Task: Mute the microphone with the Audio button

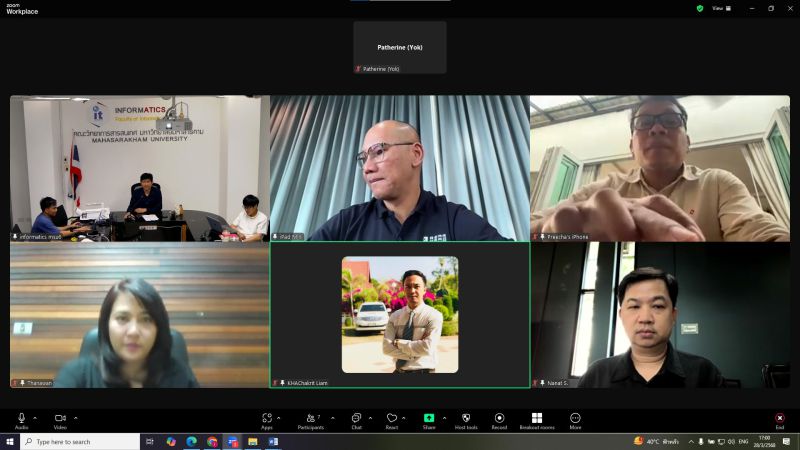Action: point(21,418)
